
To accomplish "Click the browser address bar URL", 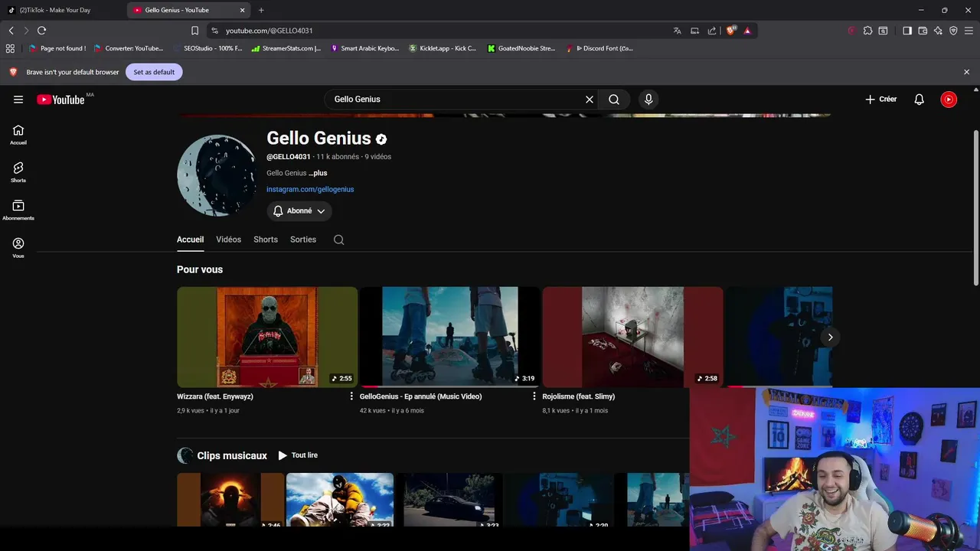I will [269, 31].
